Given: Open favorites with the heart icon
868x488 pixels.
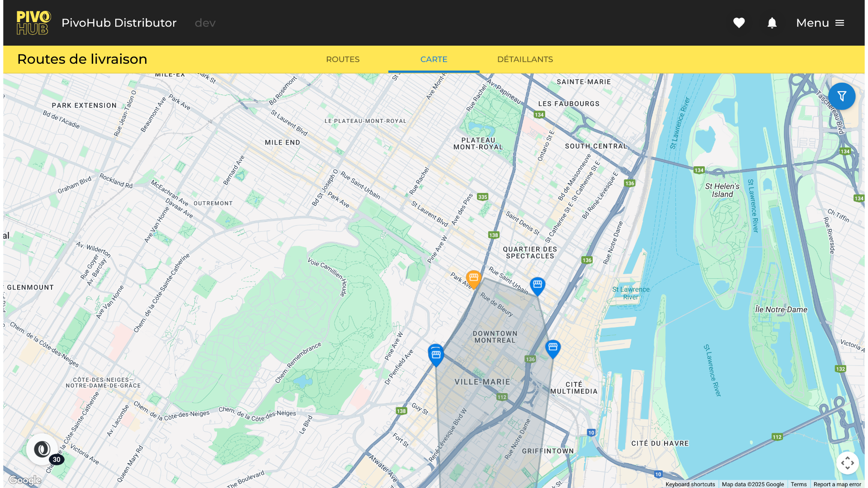Looking at the screenshot, I should (739, 23).
